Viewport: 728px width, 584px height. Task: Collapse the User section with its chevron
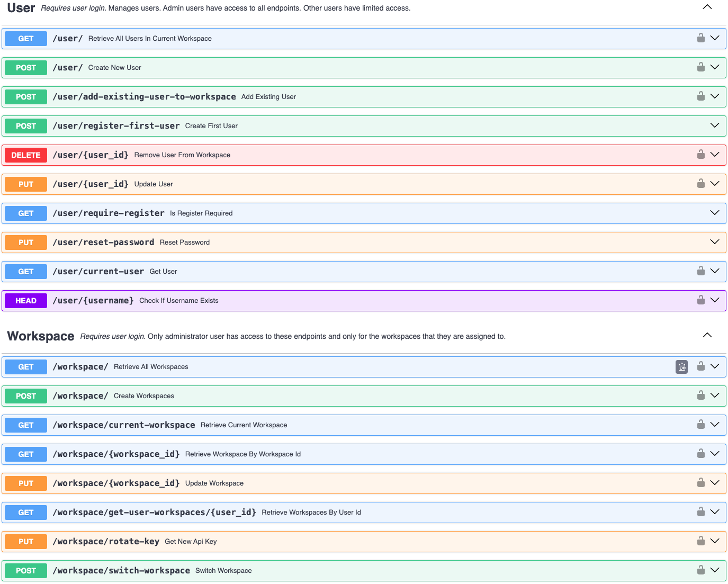coord(707,7)
